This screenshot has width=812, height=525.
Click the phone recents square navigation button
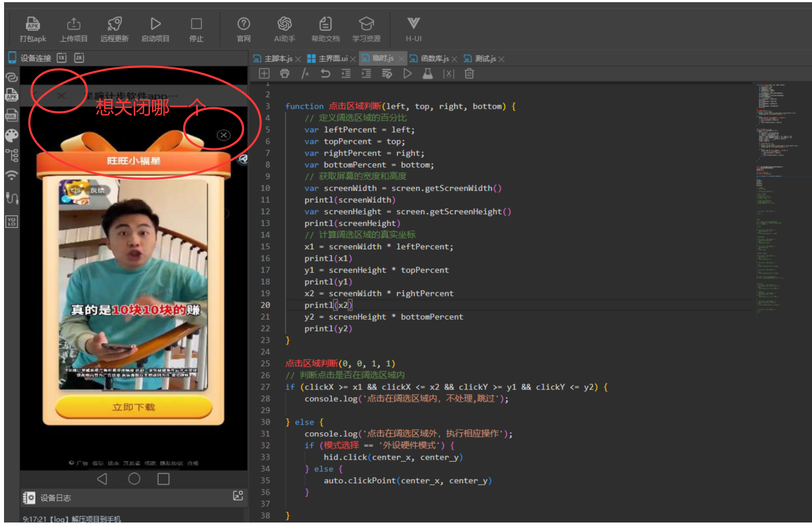[164, 479]
